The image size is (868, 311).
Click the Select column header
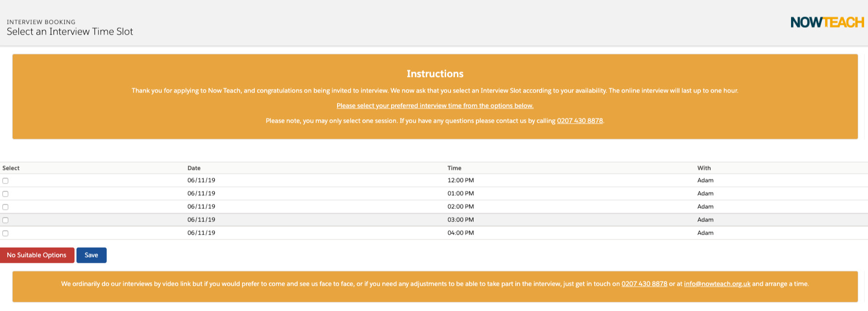(11, 168)
